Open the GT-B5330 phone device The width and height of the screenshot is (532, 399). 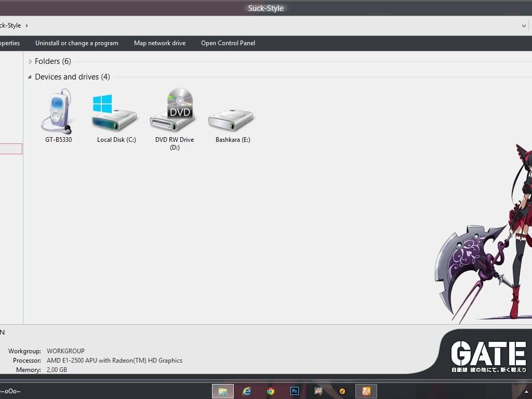(x=57, y=112)
